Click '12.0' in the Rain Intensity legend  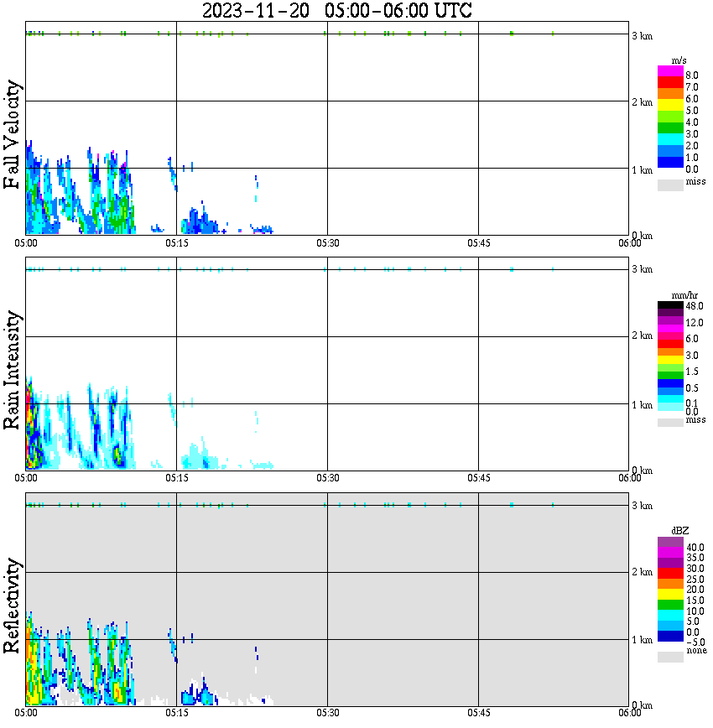click(x=695, y=322)
